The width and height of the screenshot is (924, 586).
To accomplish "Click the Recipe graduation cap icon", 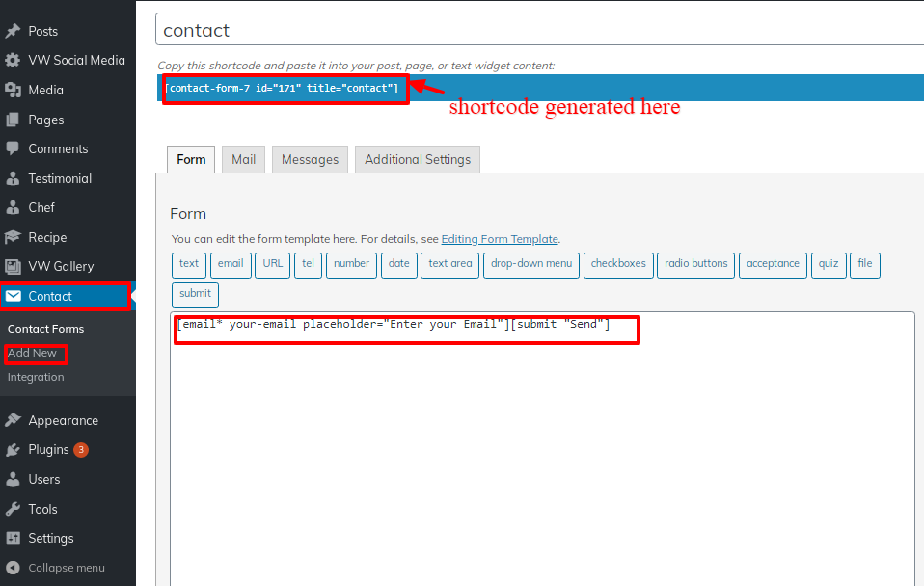I will click(13, 237).
